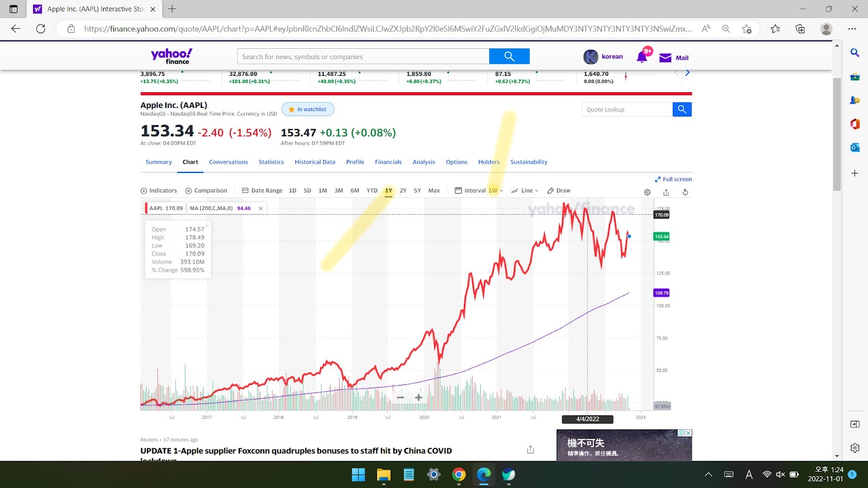Screen dimensions: 868x488
Task: Zoom in the chart with plus
Action: 418,397
